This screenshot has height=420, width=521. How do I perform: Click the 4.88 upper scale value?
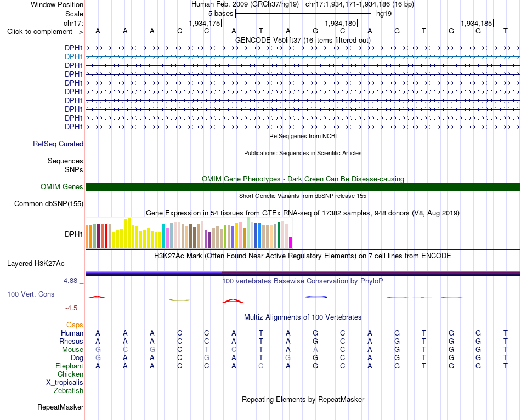[x=70, y=281]
